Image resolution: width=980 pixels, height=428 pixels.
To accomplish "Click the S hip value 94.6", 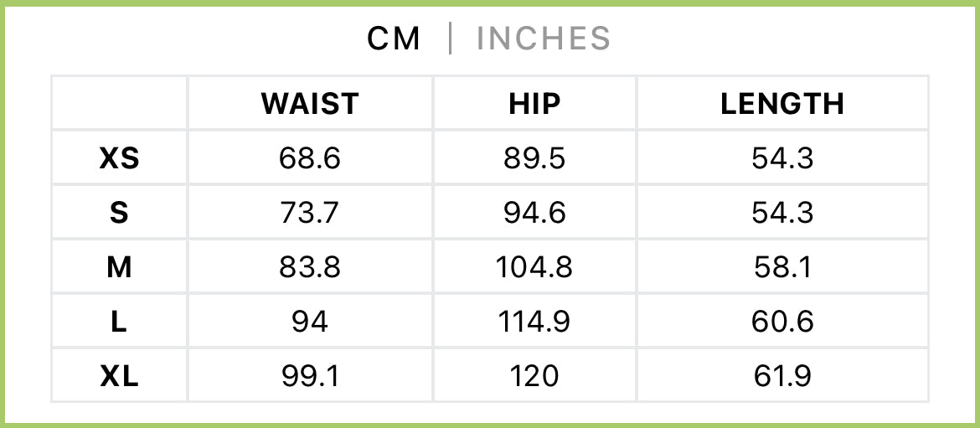I will point(534,213).
